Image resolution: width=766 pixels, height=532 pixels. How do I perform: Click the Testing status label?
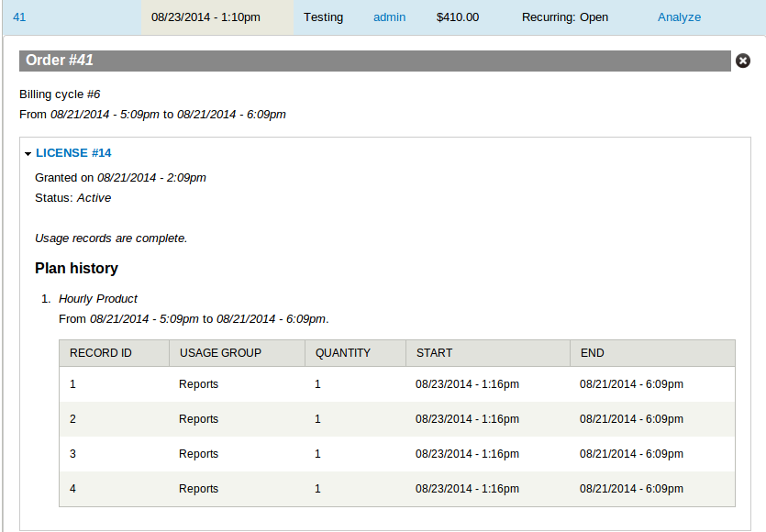(x=323, y=17)
